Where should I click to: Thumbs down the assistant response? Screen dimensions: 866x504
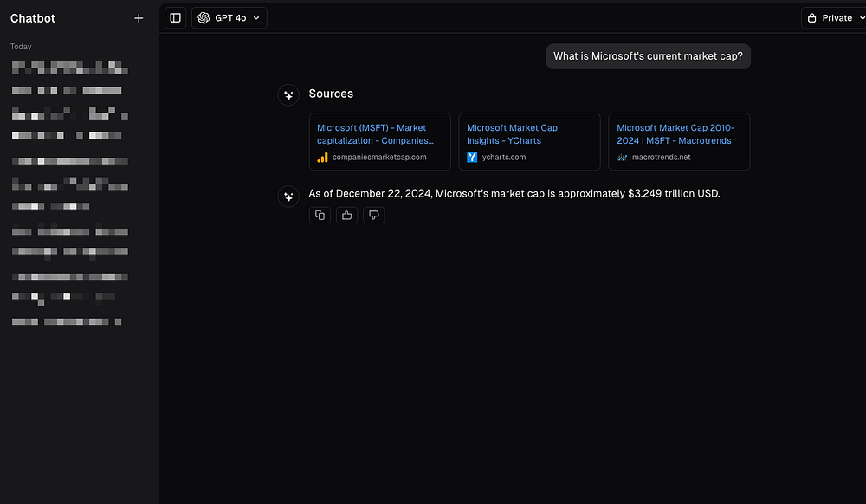(x=373, y=215)
